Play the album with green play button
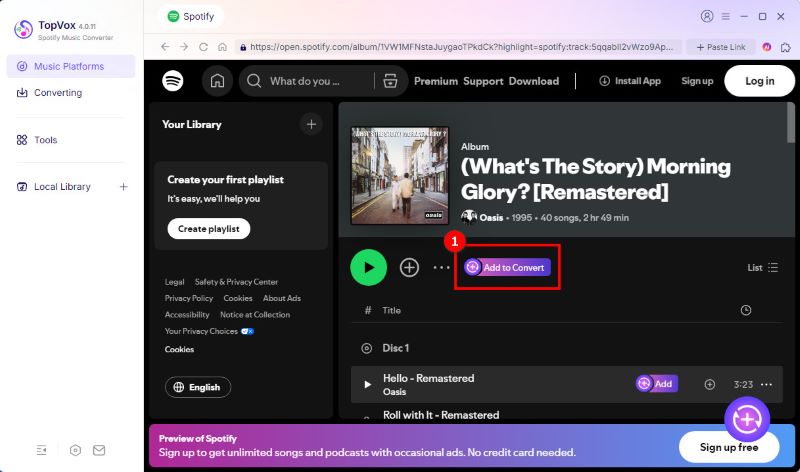Screen dimensions: 800x472 point(368,267)
